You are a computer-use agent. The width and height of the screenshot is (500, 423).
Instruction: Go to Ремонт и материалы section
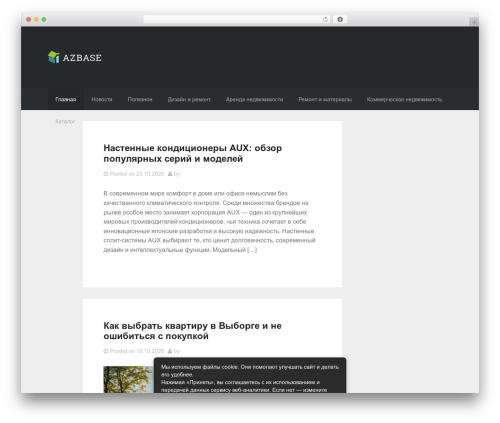coord(325,99)
